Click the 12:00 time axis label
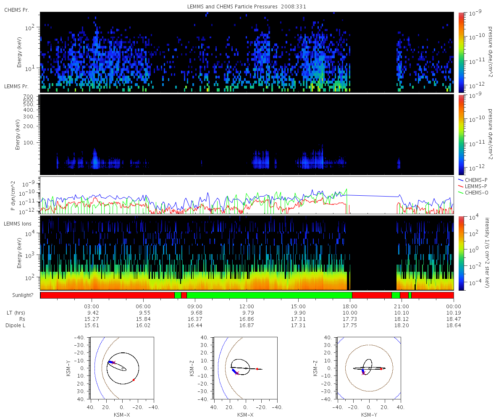 (x=247, y=306)
